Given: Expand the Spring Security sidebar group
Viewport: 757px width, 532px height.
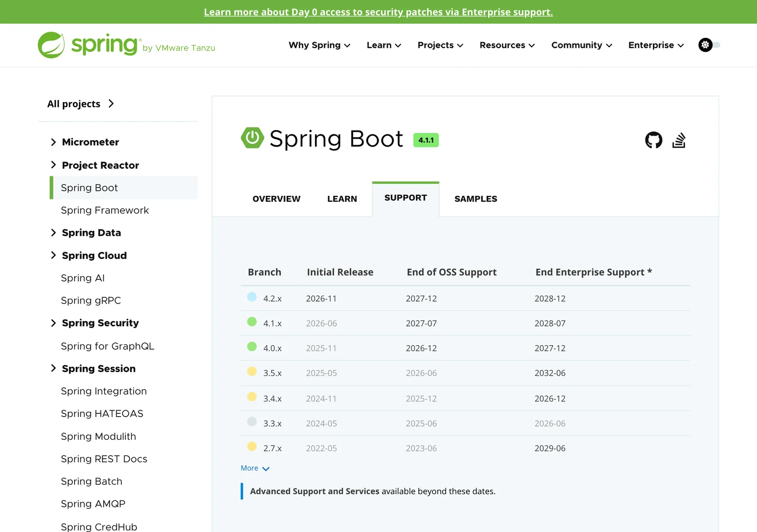Looking at the screenshot, I should (53, 323).
